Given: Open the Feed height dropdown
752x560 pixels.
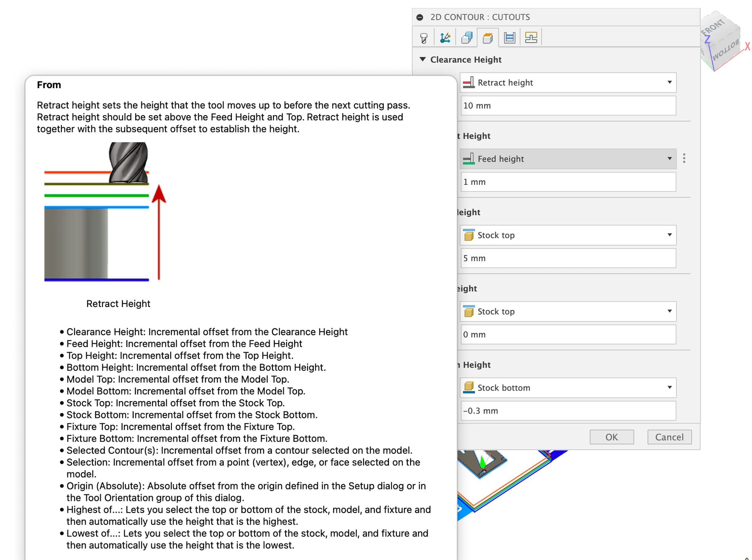Looking at the screenshot, I should tap(568, 159).
